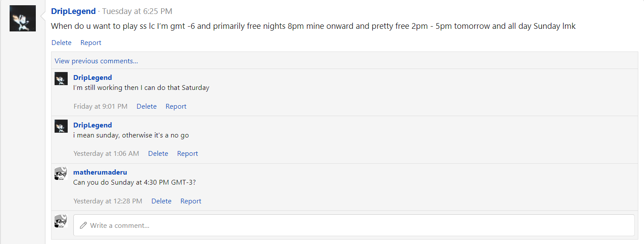Open the DripLegend username on the sunday comment
Screen dimensions: 644x244
pyautogui.click(x=93, y=125)
